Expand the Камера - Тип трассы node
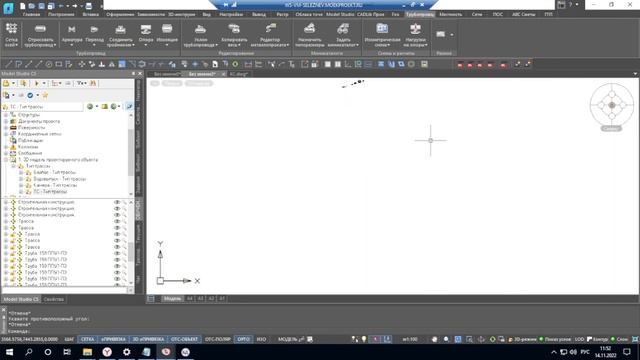 tap(21, 185)
